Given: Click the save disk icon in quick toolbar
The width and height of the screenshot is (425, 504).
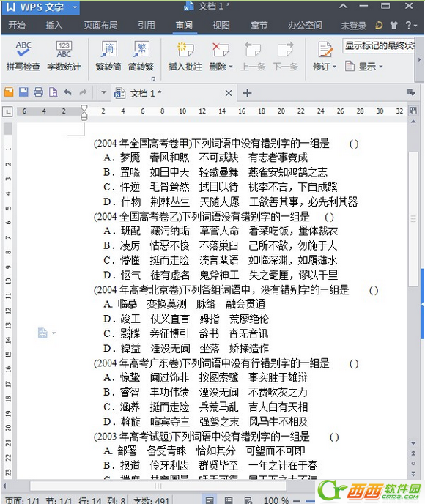Looking at the screenshot, I should (23, 92).
